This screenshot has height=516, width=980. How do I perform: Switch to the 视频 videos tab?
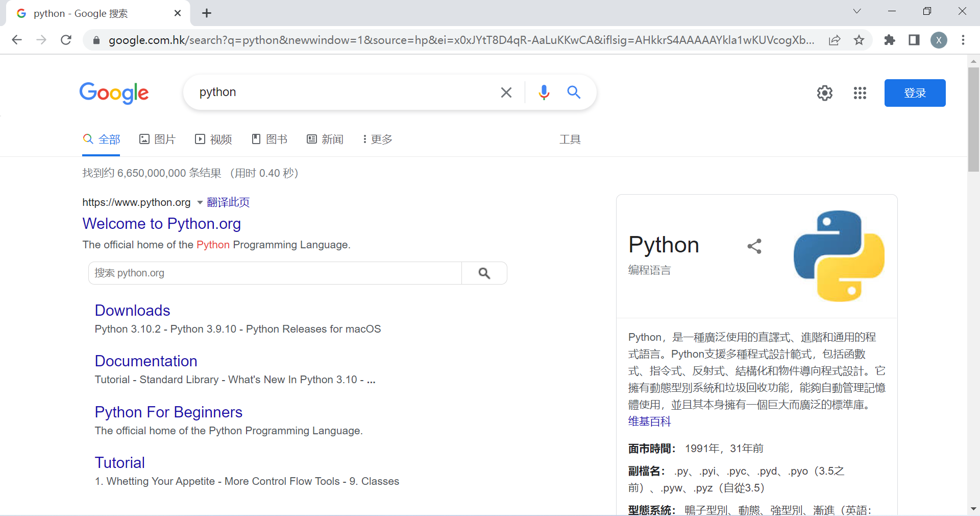pos(213,139)
